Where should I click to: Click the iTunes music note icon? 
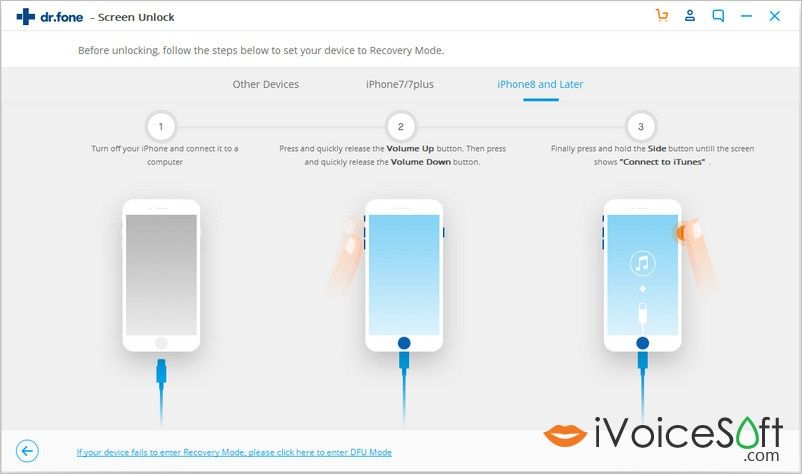click(642, 263)
